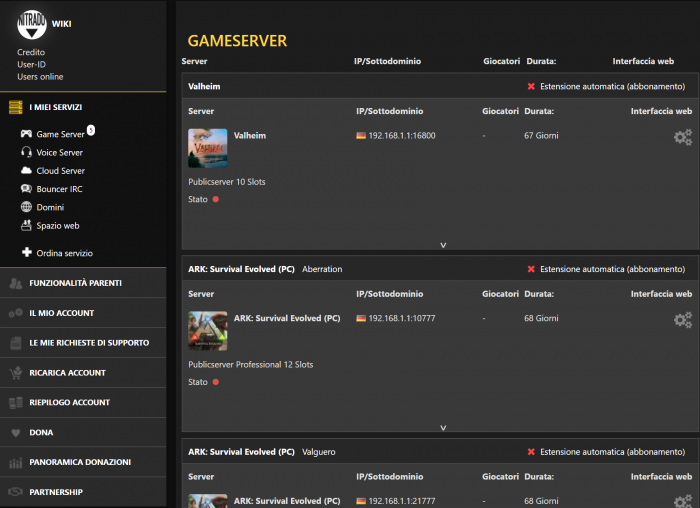Click Aberration red Stato indicator
The width and height of the screenshot is (700, 508).
[216, 382]
